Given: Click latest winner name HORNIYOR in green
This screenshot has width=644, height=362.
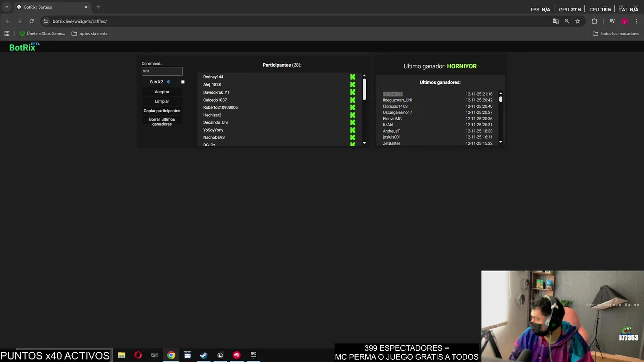Looking at the screenshot, I should 462,66.
